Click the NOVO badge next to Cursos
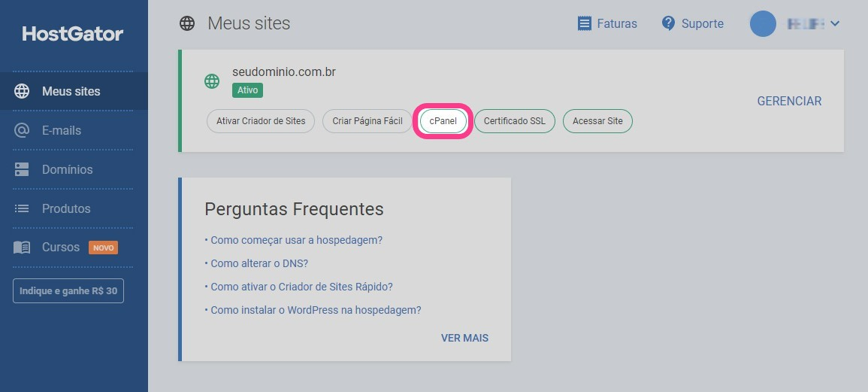This screenshot has height=392, width=868. (103, 248)
